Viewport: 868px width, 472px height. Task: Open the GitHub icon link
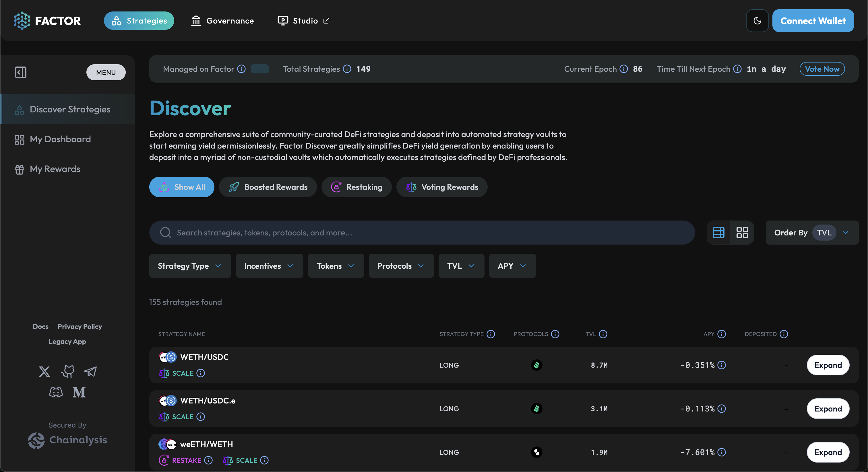click(67, 371)
